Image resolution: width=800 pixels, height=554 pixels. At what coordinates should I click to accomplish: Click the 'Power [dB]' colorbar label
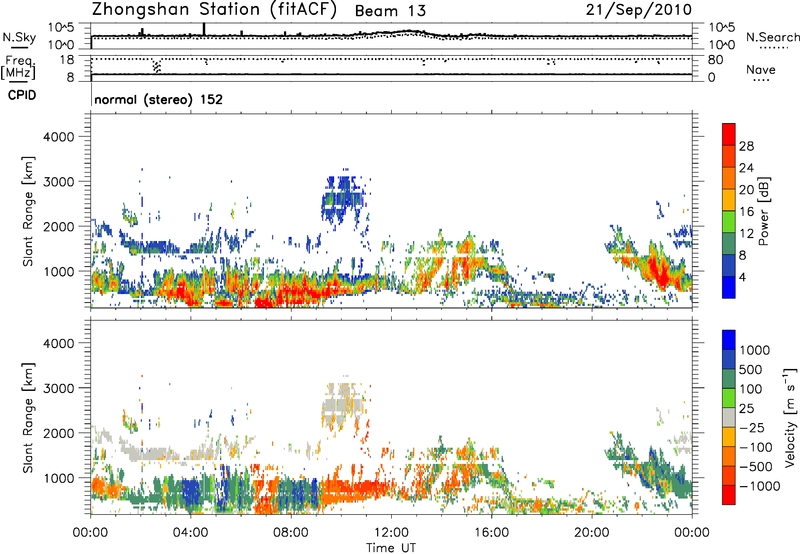point(763,211)
